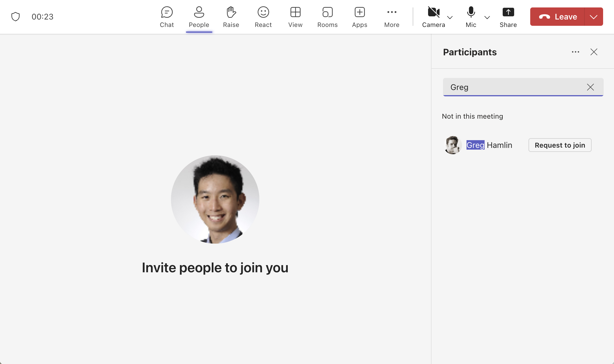Viewport: 614px width, 364px height.
Task: Open the Leave options dropdown arrow
Action: pos(593,17)
